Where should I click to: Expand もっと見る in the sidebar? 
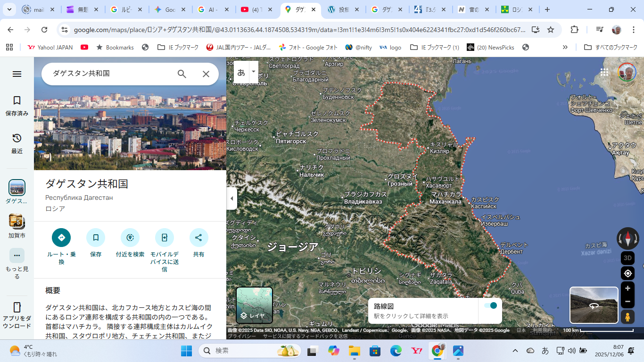[17, 255]
